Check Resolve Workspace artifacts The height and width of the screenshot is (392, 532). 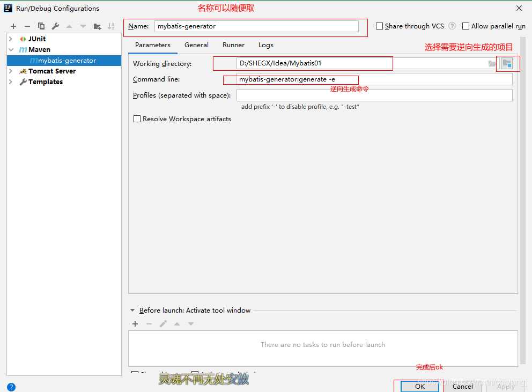tap(137, 119)
